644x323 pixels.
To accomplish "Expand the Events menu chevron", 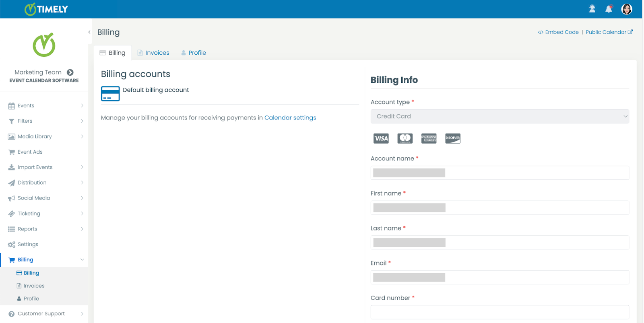I will pyautogui.click(x=82, y=106).
